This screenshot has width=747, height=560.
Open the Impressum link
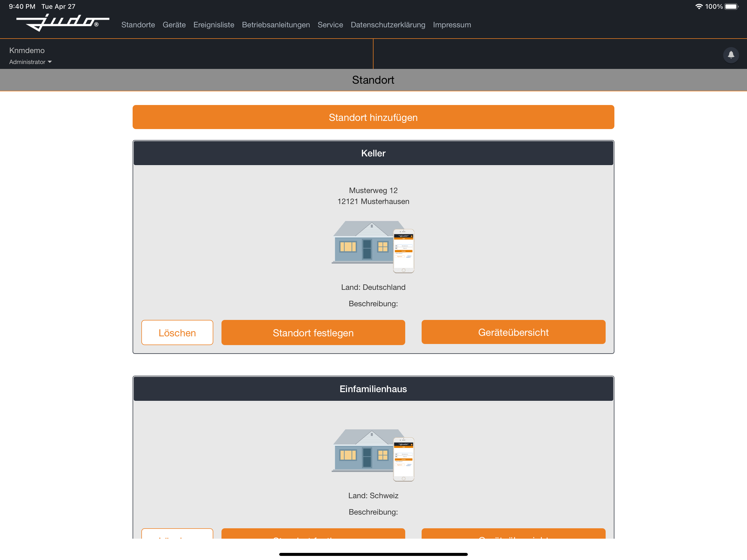pos(451,25)
